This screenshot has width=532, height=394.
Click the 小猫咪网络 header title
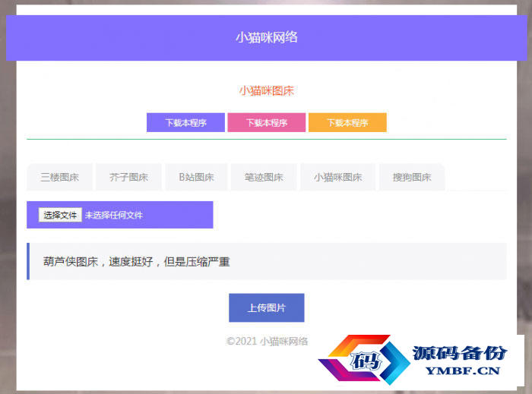point(267,37)
